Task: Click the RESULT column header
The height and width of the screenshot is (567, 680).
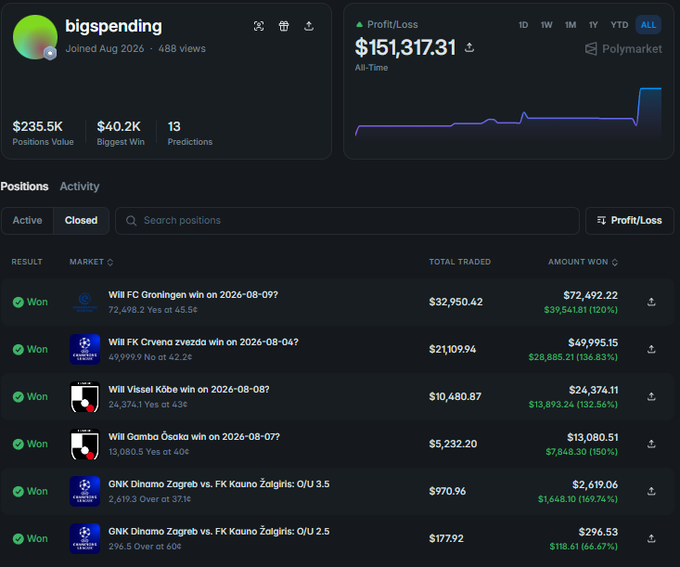Action: coord(27,262)
